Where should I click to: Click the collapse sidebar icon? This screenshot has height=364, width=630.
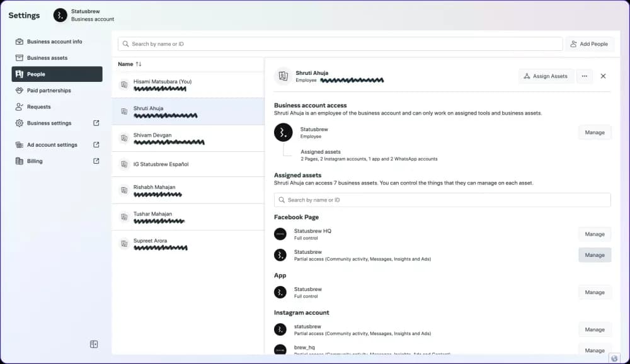coord(94,344)
